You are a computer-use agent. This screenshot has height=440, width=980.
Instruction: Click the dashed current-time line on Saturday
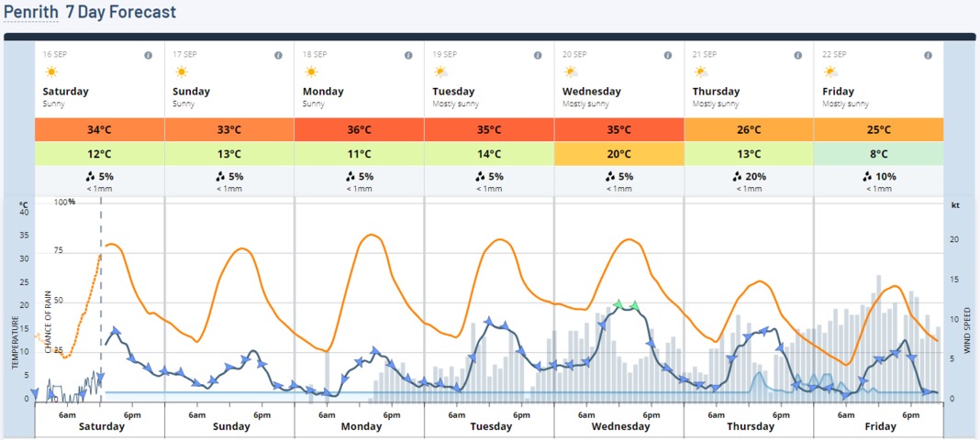(x=101, y=300)
